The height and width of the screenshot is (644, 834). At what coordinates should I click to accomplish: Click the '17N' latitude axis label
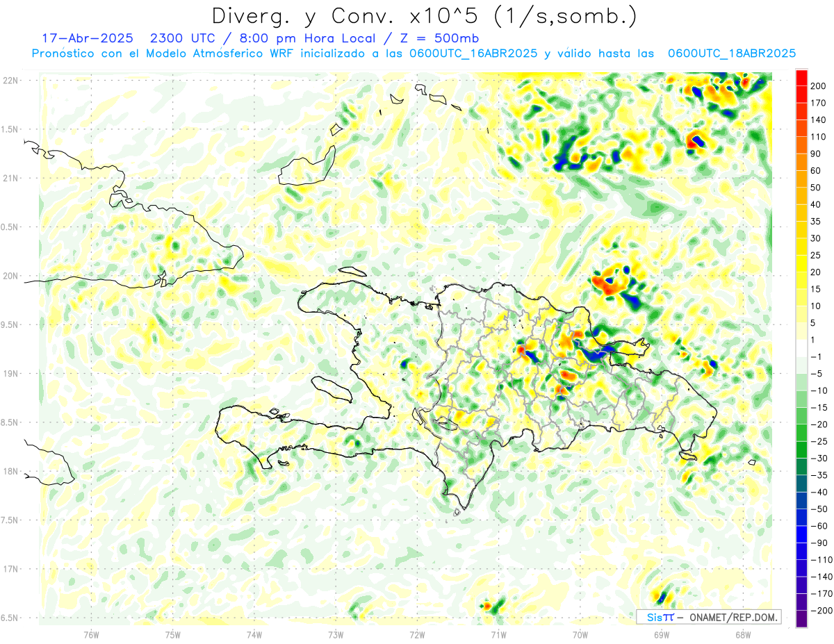click(10, 569)
